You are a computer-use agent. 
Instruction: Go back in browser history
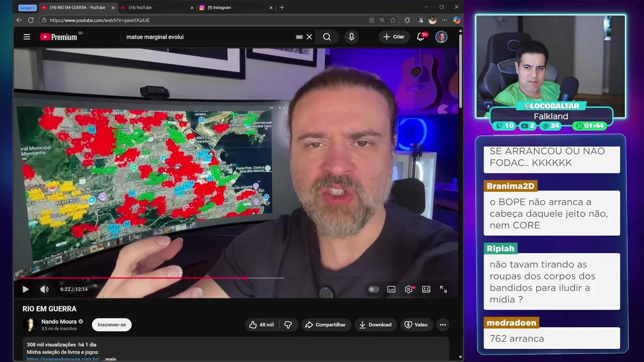click(19, 20)
